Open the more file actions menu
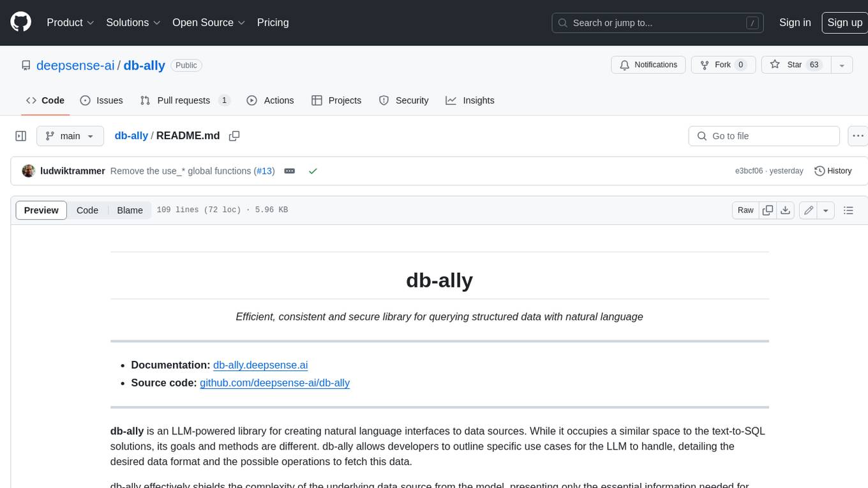Image resolution: width=868 pixels, height=488 pixels. click(858, 136)
